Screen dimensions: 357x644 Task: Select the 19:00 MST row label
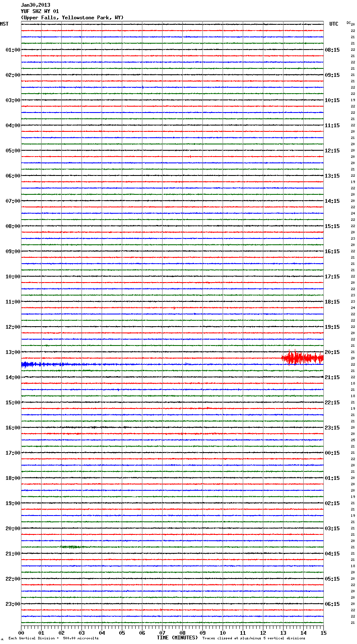click(x=13, y=503)
